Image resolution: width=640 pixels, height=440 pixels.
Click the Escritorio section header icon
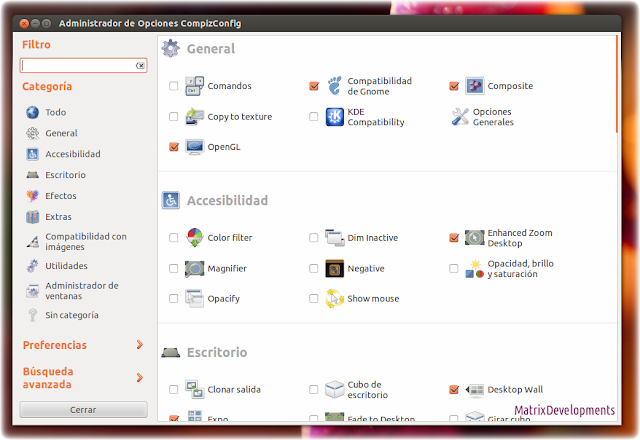[171, 352]
